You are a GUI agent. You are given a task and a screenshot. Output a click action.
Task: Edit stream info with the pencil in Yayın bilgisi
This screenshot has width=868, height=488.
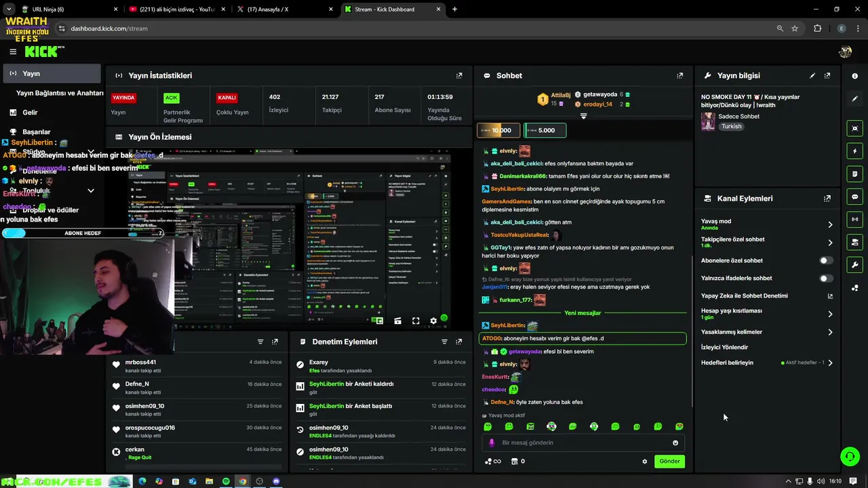(812, 76)
